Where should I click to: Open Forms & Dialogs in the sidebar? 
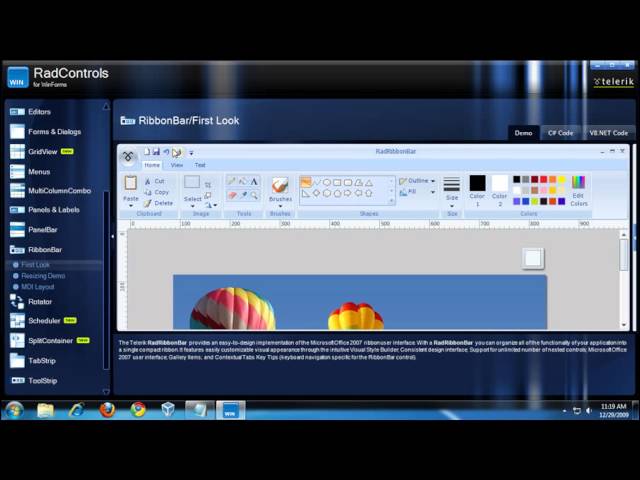(x=45, y=131)
